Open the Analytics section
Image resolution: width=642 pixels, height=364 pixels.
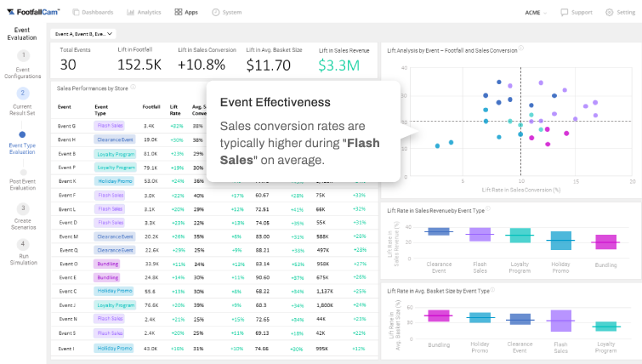143,13
